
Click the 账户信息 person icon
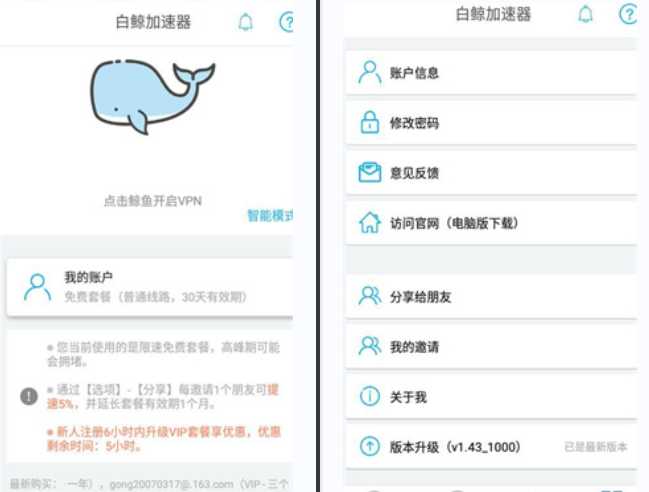[370, 72]
